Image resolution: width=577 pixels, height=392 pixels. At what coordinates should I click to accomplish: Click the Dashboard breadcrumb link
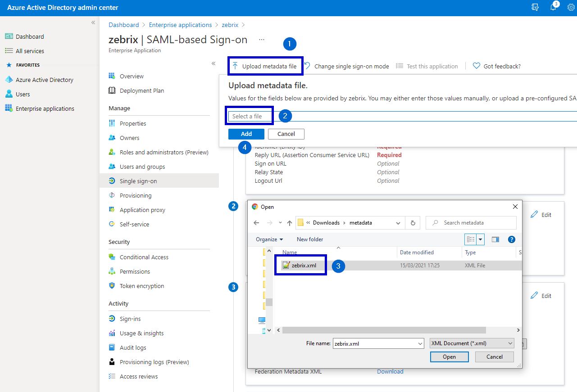tap(124, 25)
